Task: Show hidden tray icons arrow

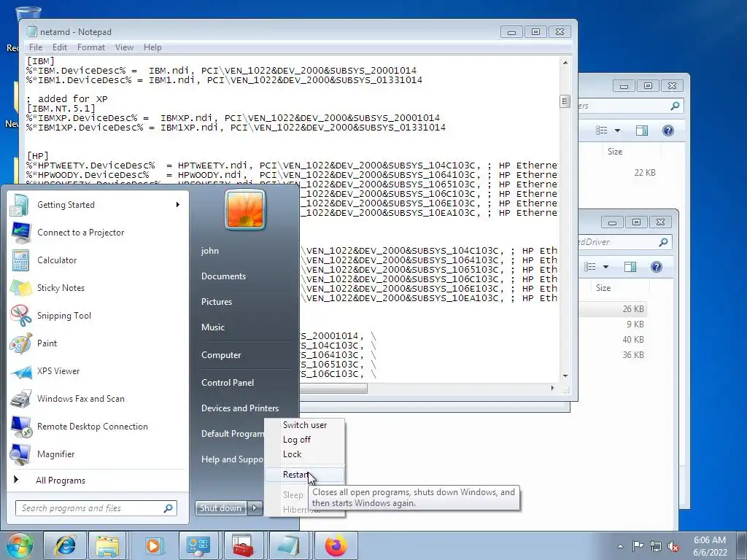Action: (x=620, y=546)
